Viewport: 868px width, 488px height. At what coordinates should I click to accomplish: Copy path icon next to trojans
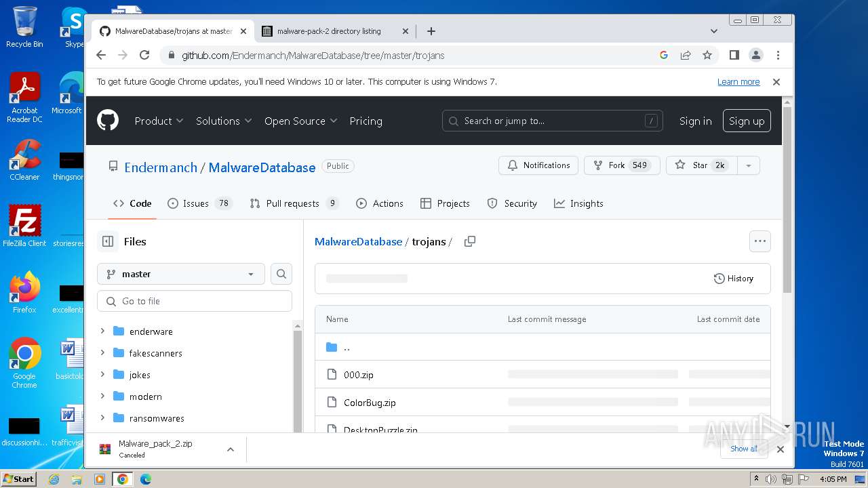(x=469, y=241)
